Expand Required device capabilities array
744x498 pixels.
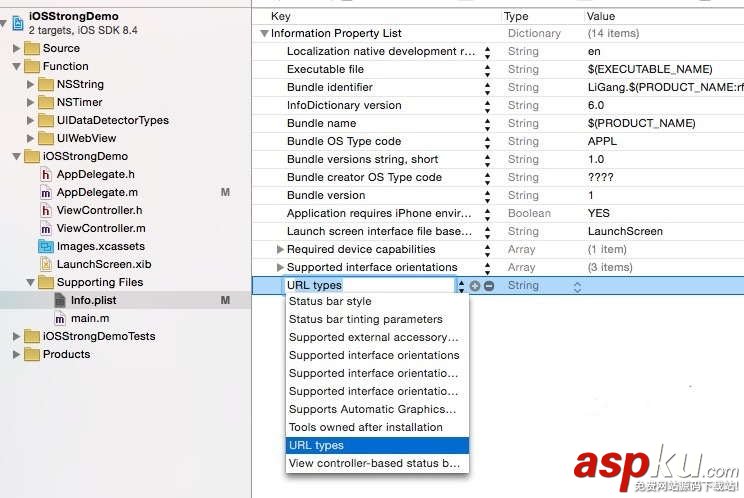[280, 249]
